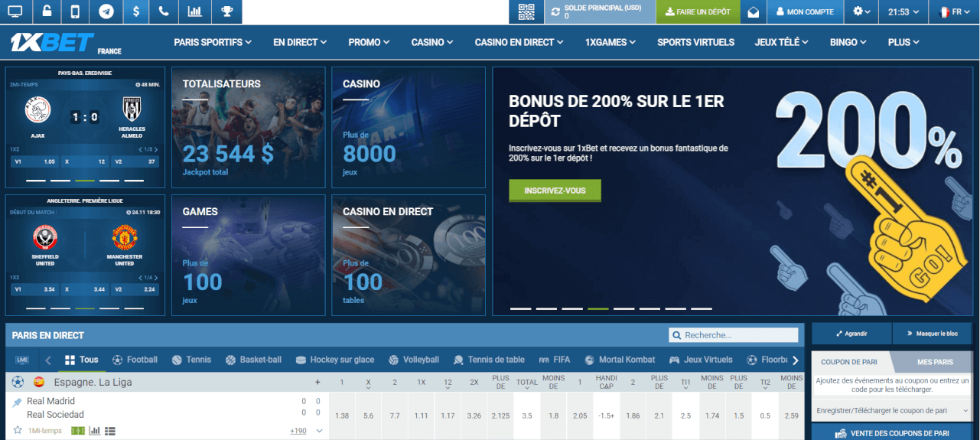Bet on Ajax V1 odds 1.05
This screenshot has height=440, width=980.
pos(35,161)
